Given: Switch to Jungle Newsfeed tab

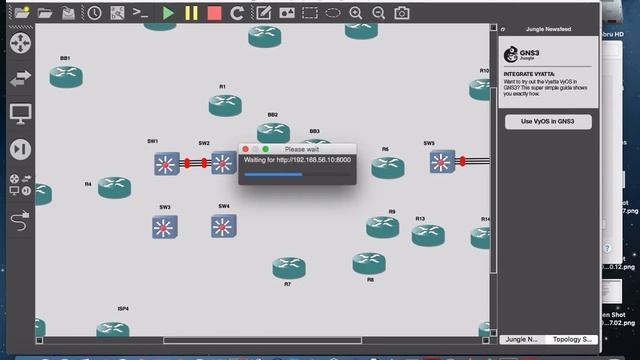Looking at the screenshot, I should [522, 340].
